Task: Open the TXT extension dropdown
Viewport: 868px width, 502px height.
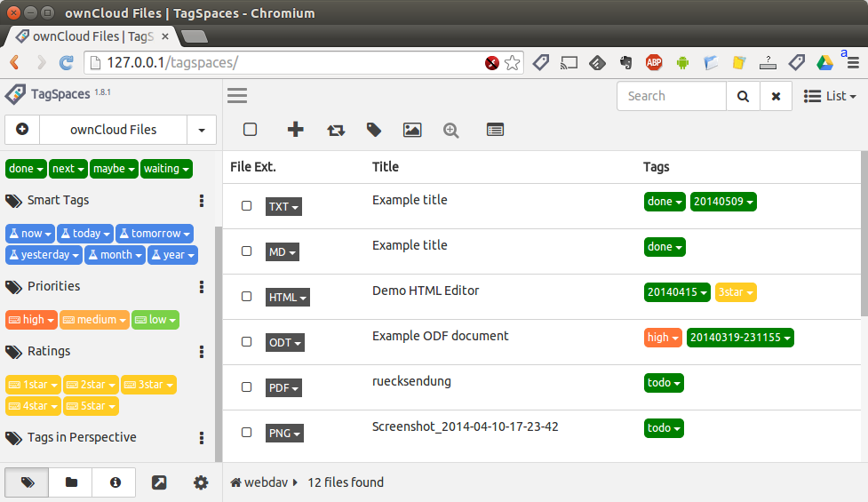Action: click(x=283, y=206)
